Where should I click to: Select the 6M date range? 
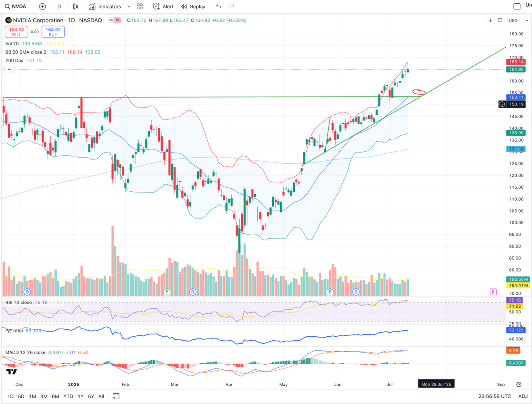point(55,397)
